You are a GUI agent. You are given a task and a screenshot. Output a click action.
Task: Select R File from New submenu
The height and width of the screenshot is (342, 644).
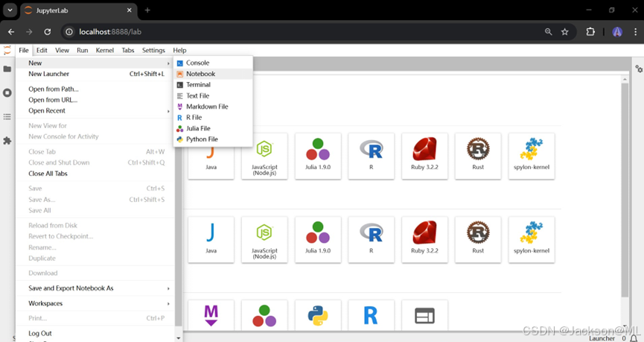tap(213, 118)
